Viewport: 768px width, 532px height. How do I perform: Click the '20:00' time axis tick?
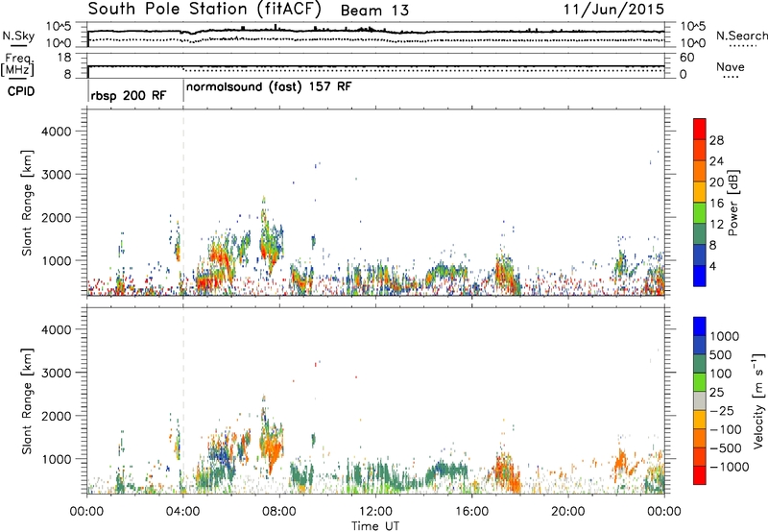[x=567, y=512]
